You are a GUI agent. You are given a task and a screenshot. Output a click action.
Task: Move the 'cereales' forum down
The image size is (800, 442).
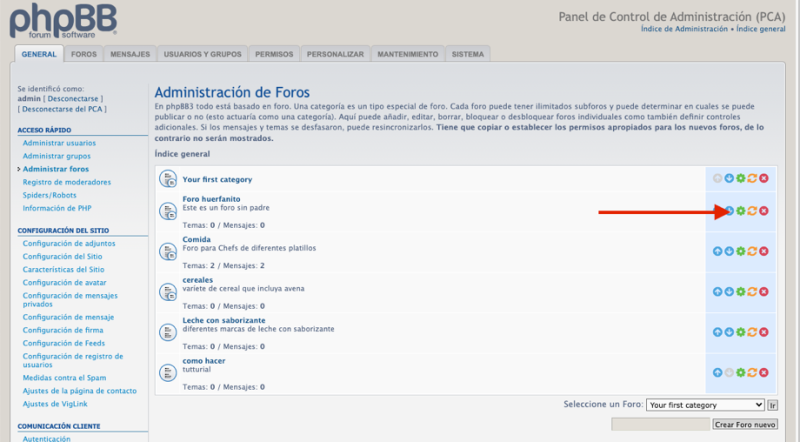[x=729, y=291]
